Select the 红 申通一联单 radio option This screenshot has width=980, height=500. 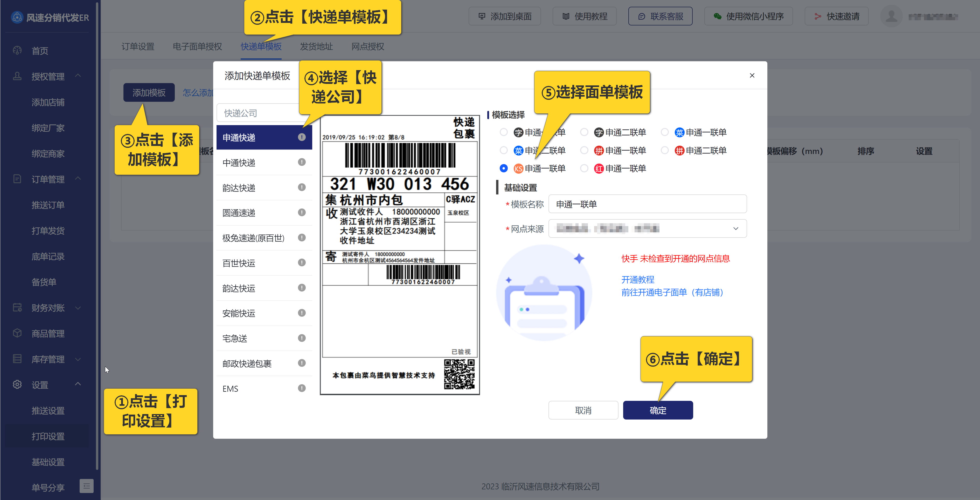(584, 168)
